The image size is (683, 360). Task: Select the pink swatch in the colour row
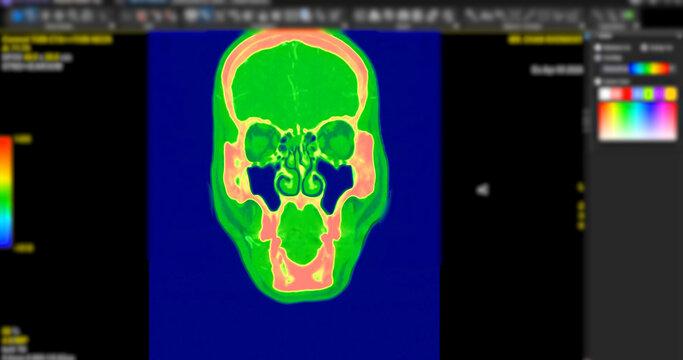[x=616, y=93]
